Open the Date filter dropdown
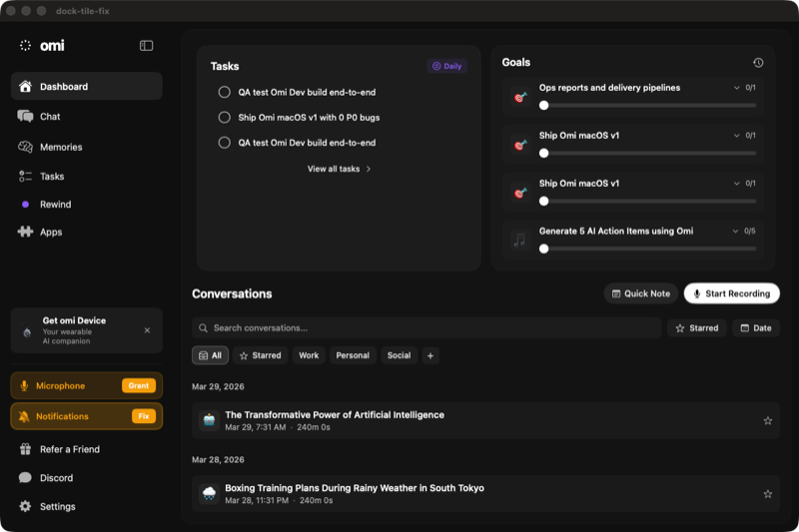 [x=756, y=328]
